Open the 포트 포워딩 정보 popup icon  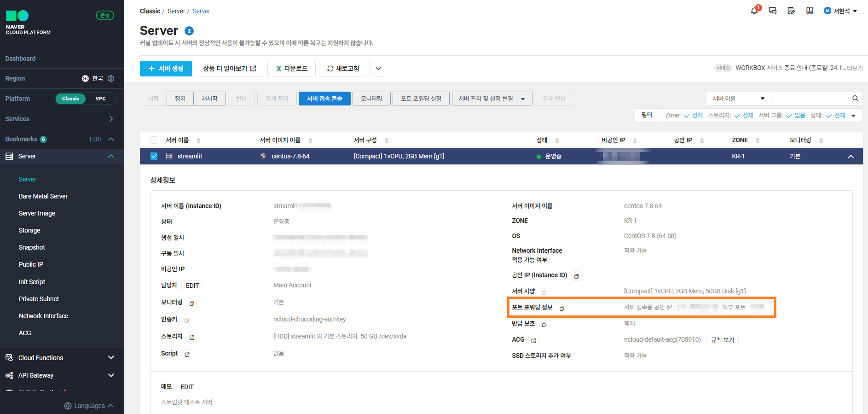tap(561, 308)
